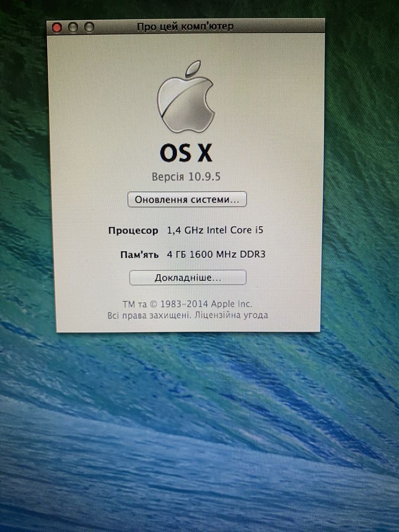Screen dimensions: 399x532
Task: Zoom the About window with the third title-bar button
Action: tap(89, 27)
